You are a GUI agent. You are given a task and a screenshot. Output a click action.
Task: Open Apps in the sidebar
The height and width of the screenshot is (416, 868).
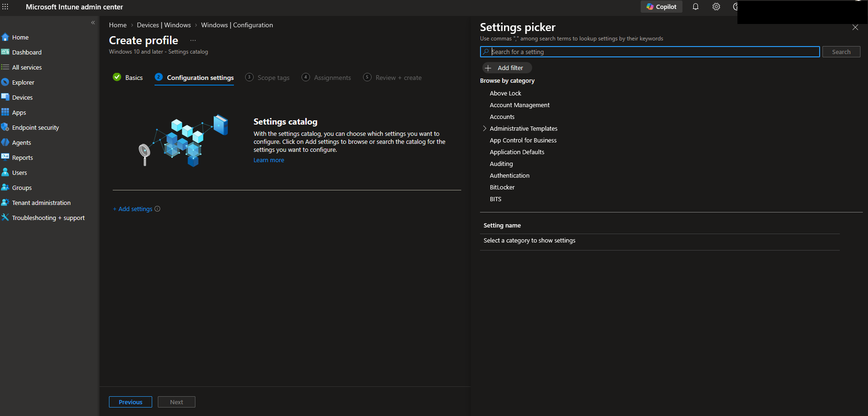[x=19, y=112]
